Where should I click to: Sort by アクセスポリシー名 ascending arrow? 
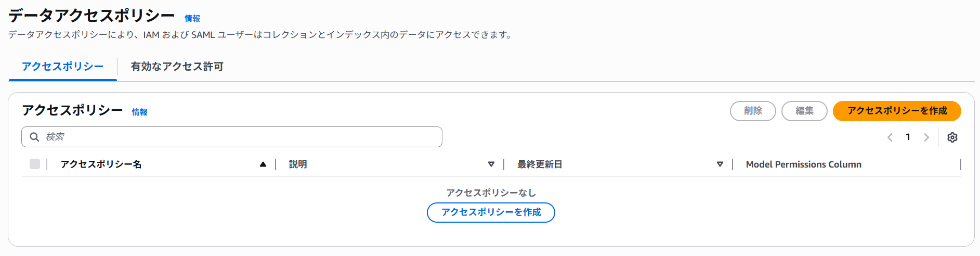(x=263, y=164)
